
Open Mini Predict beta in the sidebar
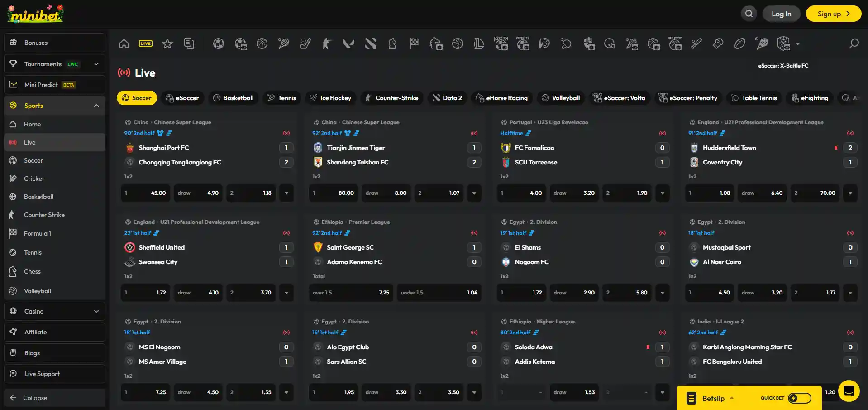55,85
